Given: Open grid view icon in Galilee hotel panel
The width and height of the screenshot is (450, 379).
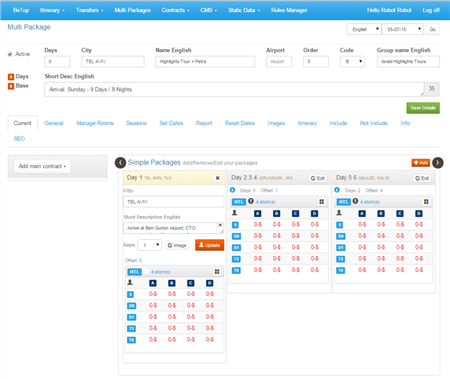Looking at the screenshot, I should (x=426, y=202).
